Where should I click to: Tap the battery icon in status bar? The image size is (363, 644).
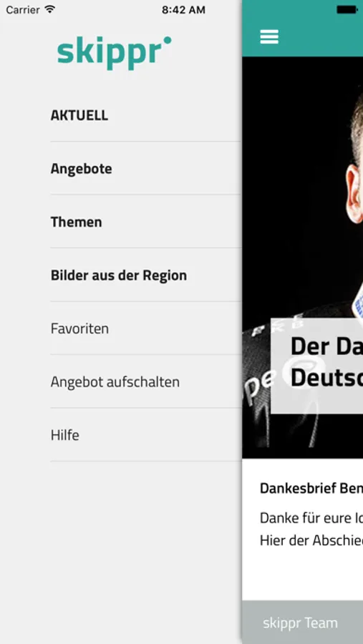tap(348, 9)
